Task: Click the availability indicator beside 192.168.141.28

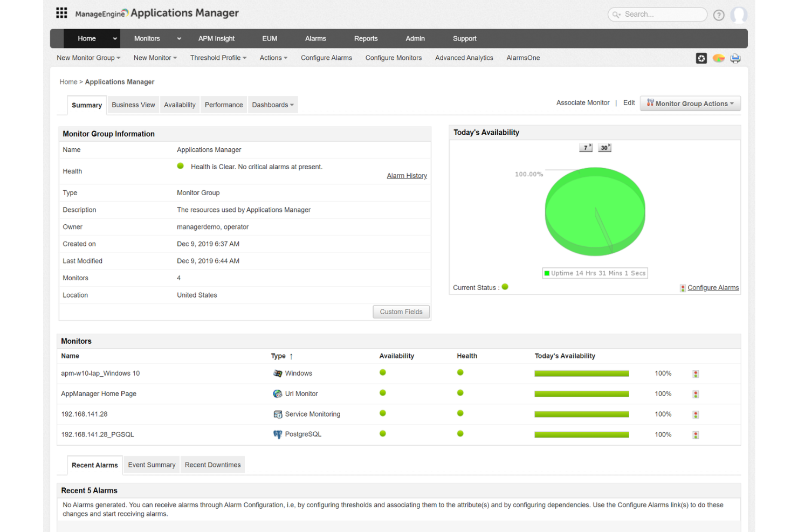Action: (382, 413)
